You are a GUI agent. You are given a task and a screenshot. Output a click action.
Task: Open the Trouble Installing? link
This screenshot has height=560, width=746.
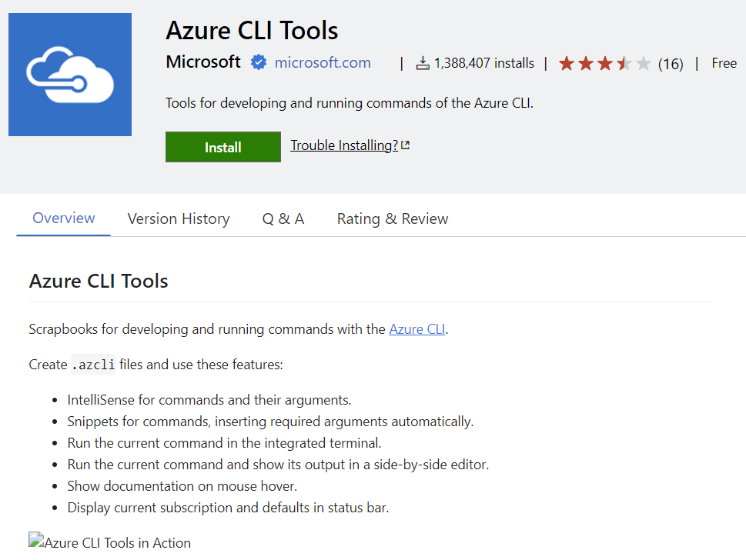(x=344, y=145)
